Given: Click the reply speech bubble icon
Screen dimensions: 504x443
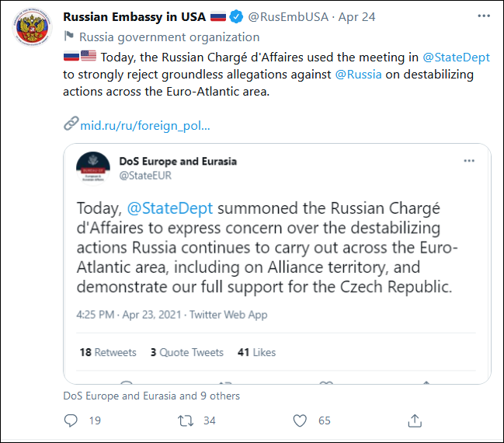Looking at the screenshot, I should [x=71, y=420].
